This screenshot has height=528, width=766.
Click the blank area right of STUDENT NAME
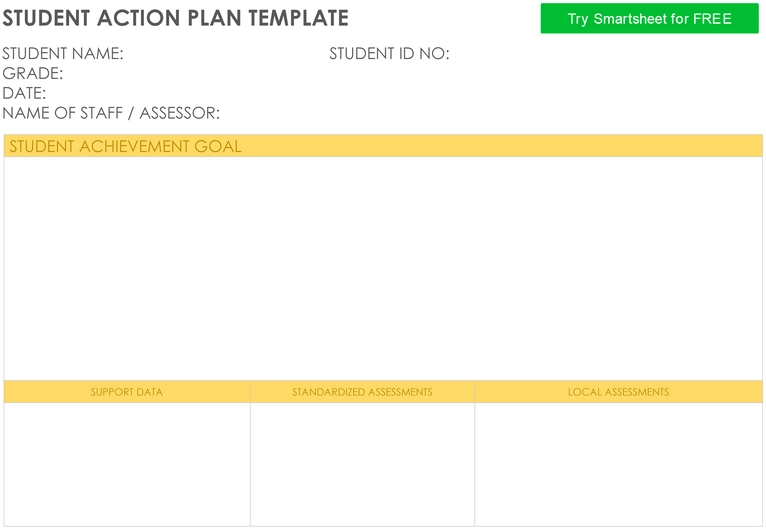coord(226,53)
